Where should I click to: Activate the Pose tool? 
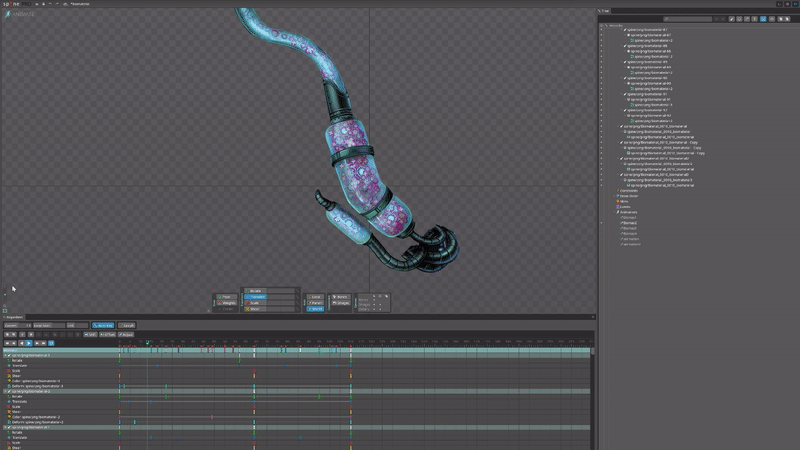tap(227, 297)
